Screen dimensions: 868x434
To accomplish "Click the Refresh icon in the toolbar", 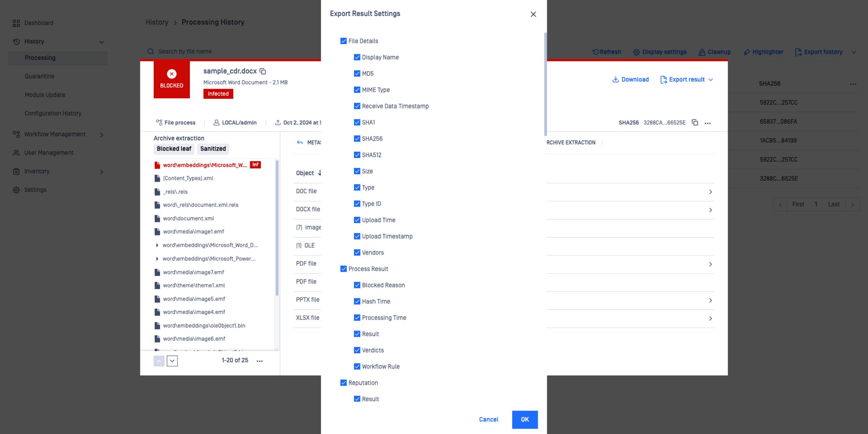I will pos(595,52).
